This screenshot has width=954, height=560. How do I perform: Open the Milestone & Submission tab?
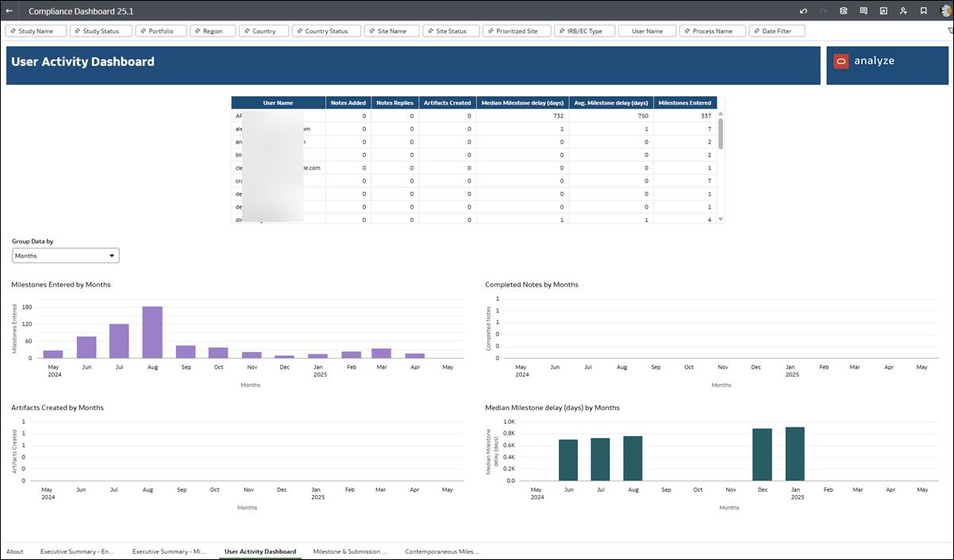tap(350, 551)
